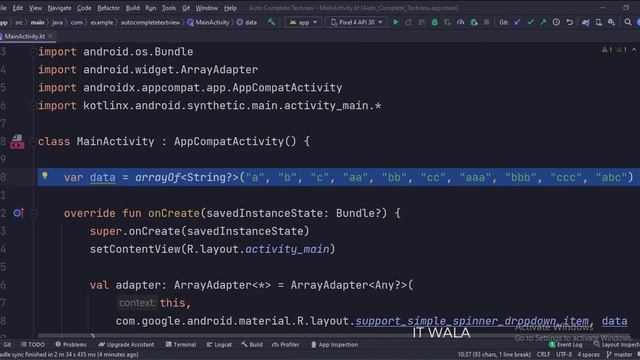Open the Navigate menu
This screenshot has height=360, width=640.
[59, 8]
